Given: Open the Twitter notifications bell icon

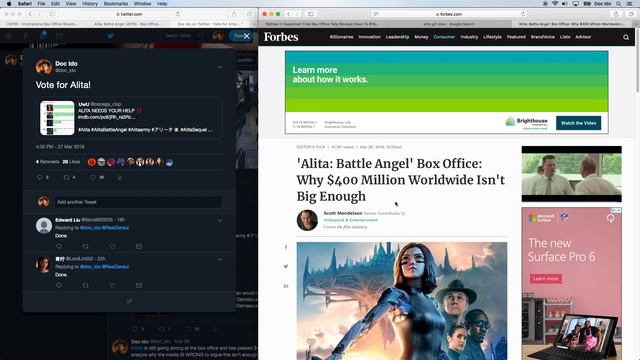Looking at the screenshot, I should pos(43,36).
